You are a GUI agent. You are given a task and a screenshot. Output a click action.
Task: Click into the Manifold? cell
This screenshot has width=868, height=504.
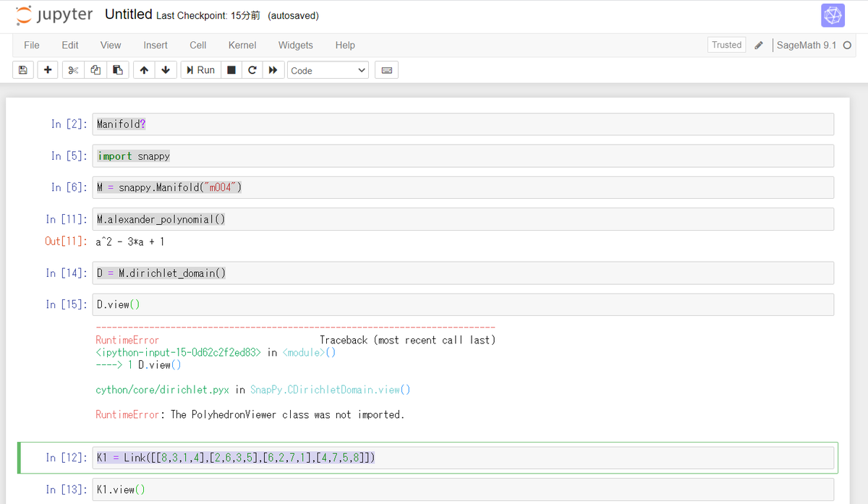pyautogui.click(x=463, y=124)
